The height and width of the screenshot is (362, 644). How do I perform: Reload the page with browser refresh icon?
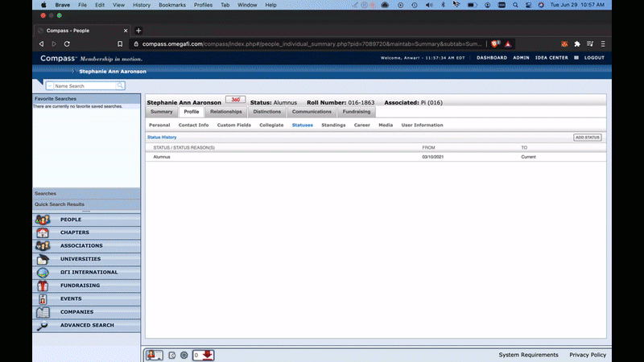point(67,44)
